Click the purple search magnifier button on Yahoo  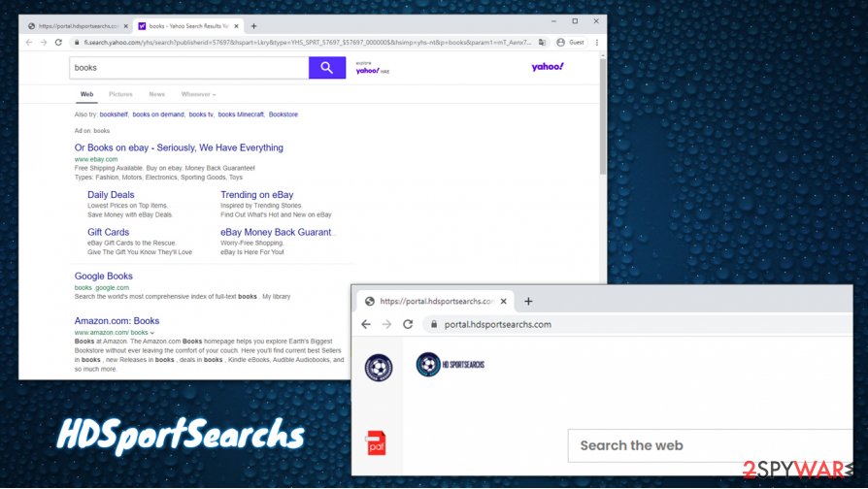coord(327,68)
